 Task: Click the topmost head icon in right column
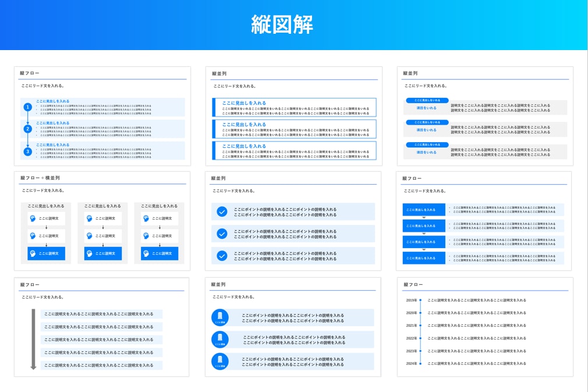pyautogui.click(x=146, y=218)
